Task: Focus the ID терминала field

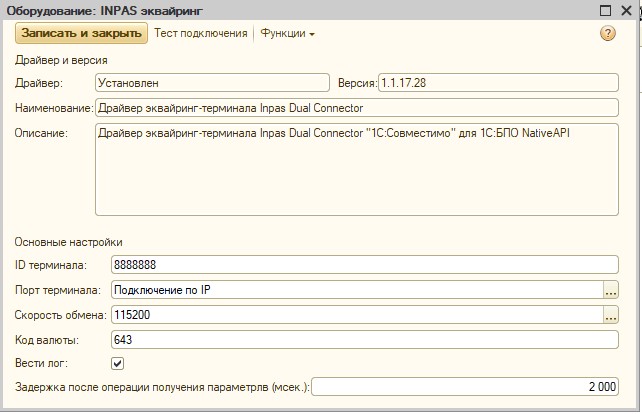Action: [x=364, y=265]
